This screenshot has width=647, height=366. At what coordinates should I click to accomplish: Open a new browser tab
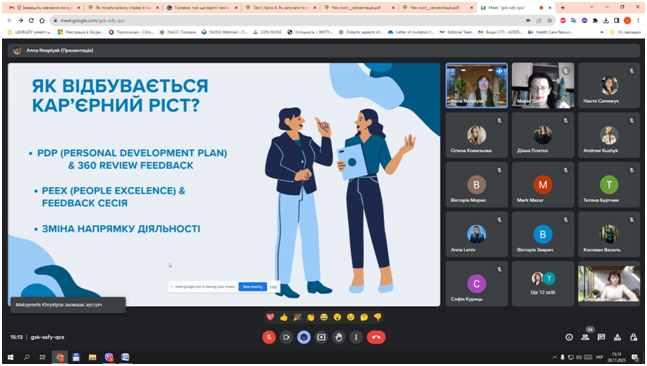pyautogui.click(x=562, y=7)
